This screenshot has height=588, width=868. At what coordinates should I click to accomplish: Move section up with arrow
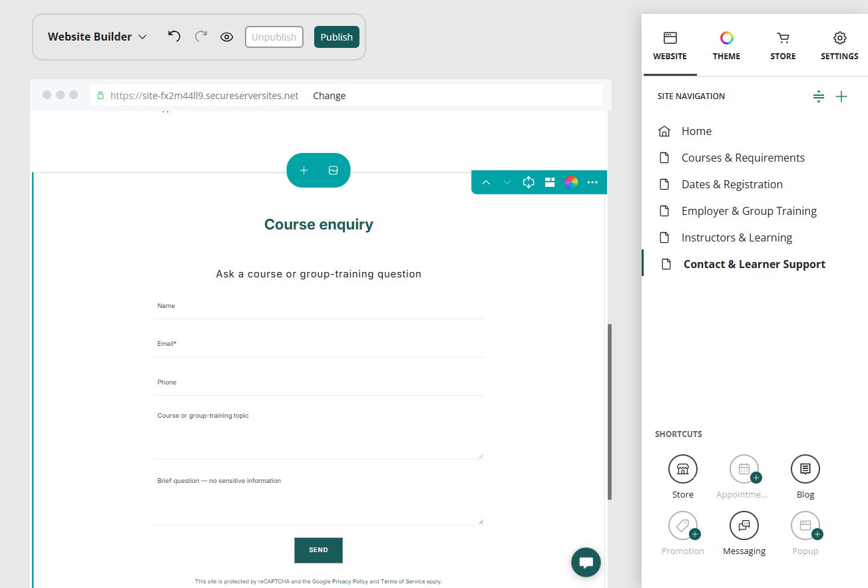tap(486, 182)
